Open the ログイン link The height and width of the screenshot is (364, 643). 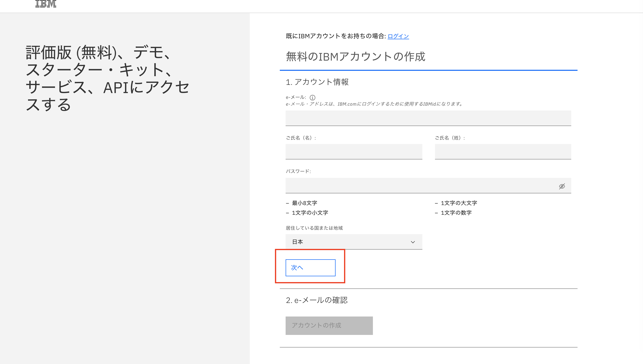pos(398,36)
